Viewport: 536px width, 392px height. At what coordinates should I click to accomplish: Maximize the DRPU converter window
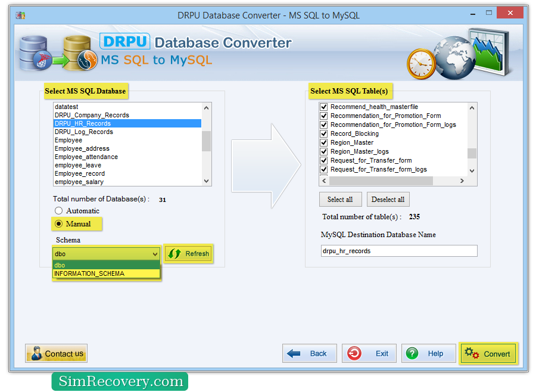click(x=489, y=13)
